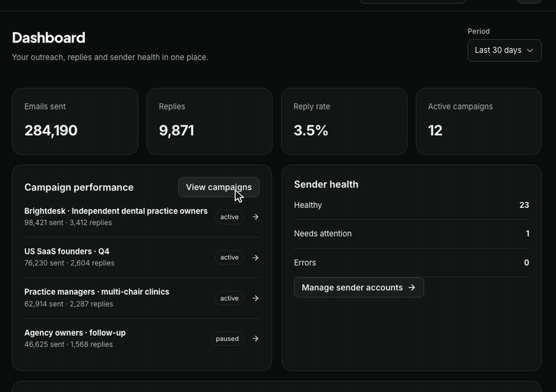Open Practice managers campaign arrow icon
This screenshot has height=392, width=556.
[255, 298]
